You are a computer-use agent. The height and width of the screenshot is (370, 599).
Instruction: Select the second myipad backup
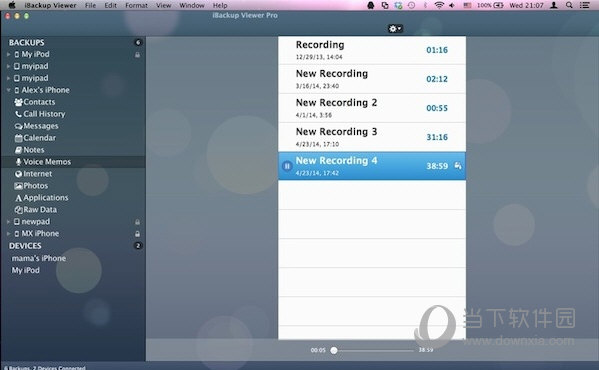pyautogui.click(x=35, y=78)
